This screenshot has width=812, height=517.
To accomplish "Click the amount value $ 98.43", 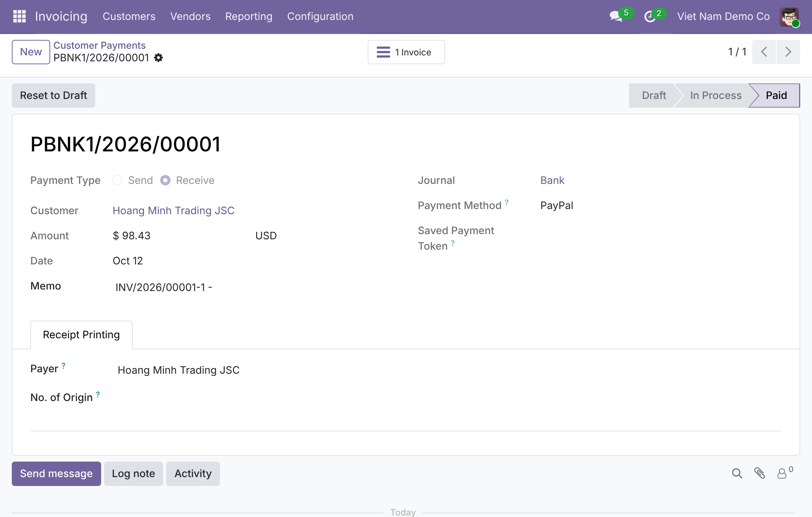I will 132,236.
